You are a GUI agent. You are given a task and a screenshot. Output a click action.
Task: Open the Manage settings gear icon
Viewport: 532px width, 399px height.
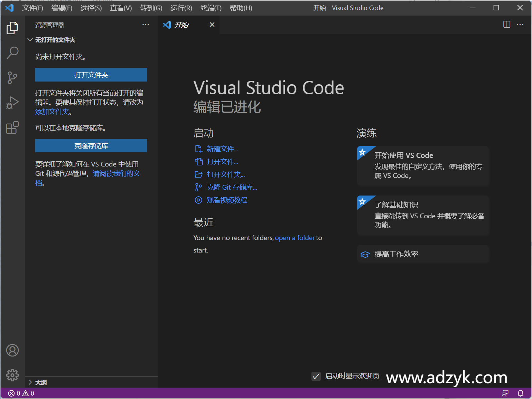tap(12, 375)
